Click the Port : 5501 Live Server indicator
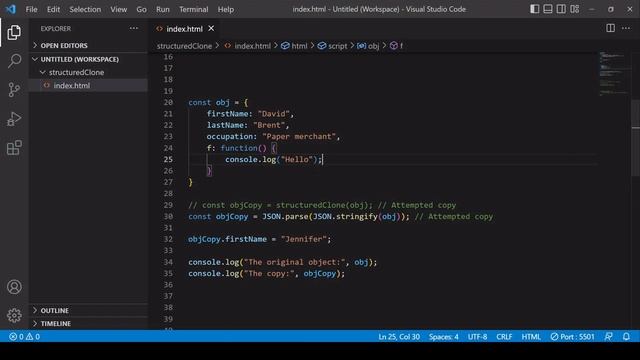640x360 pixels. (572, 337)
